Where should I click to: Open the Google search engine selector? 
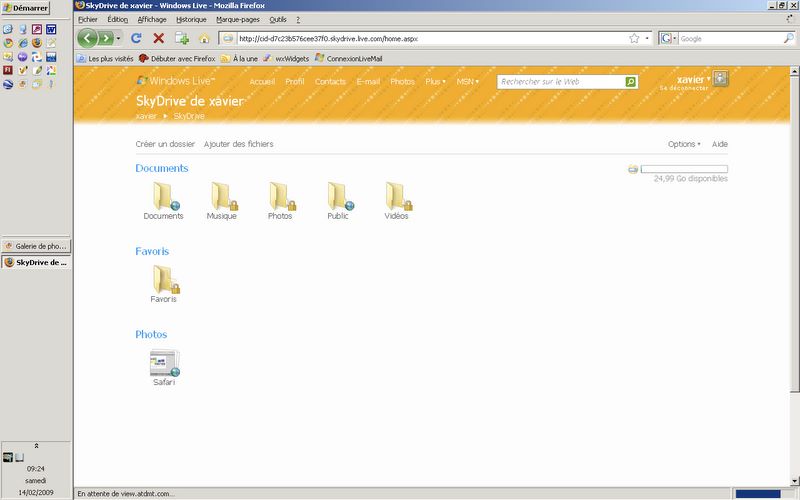pos(668,38)
